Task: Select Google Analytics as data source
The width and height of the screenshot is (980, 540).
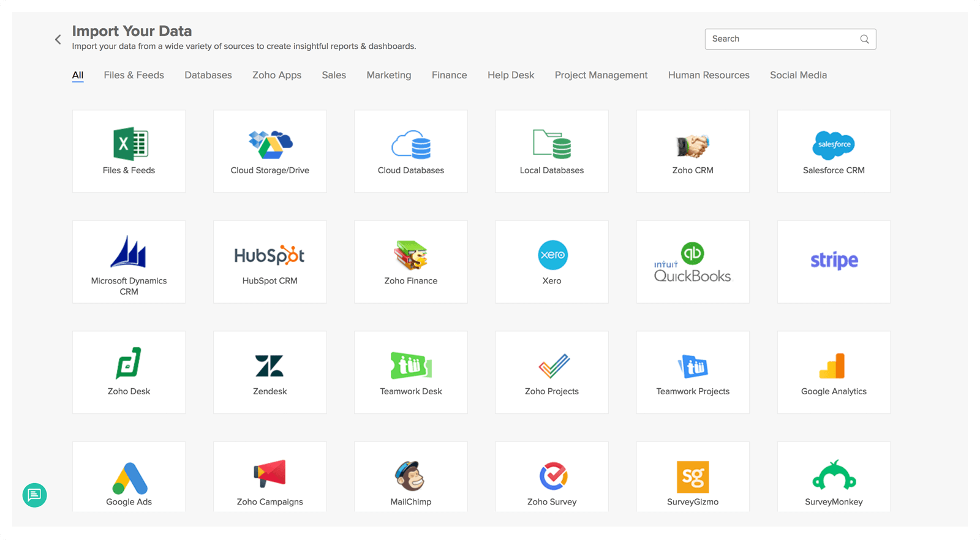Action: coord(834,372)
